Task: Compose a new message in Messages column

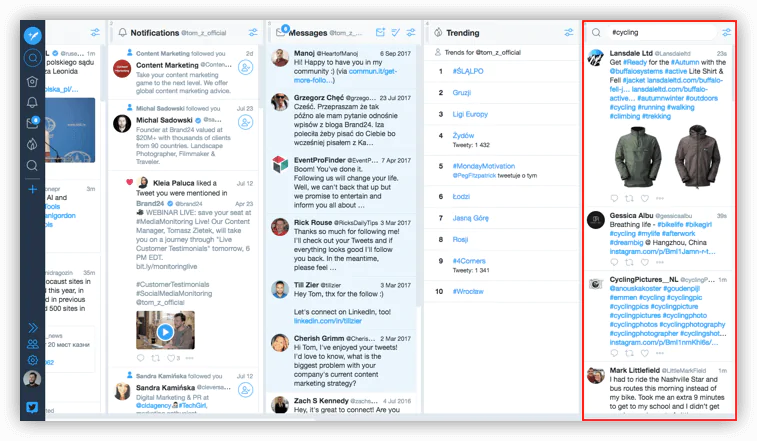Action: pos(380,32)
